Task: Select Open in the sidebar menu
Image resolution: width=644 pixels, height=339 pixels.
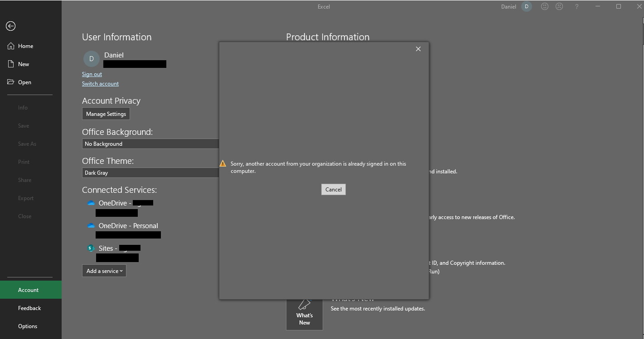Action: coord(24,82)
